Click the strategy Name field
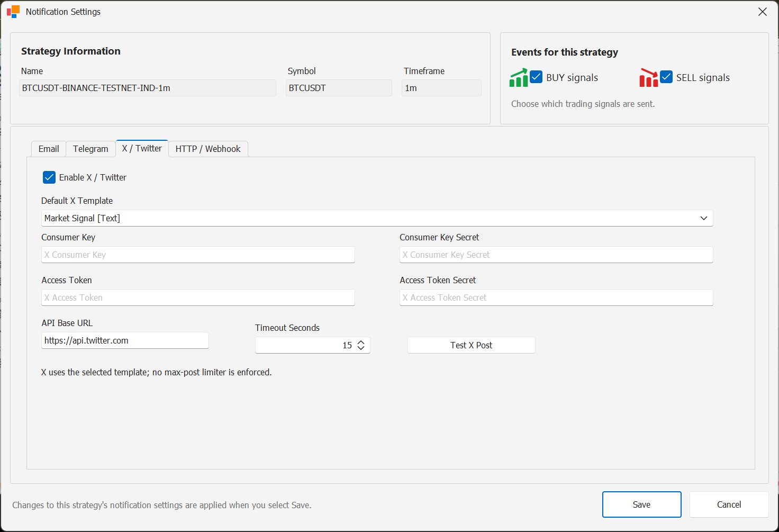779x532 pixels. click(148, 88)
